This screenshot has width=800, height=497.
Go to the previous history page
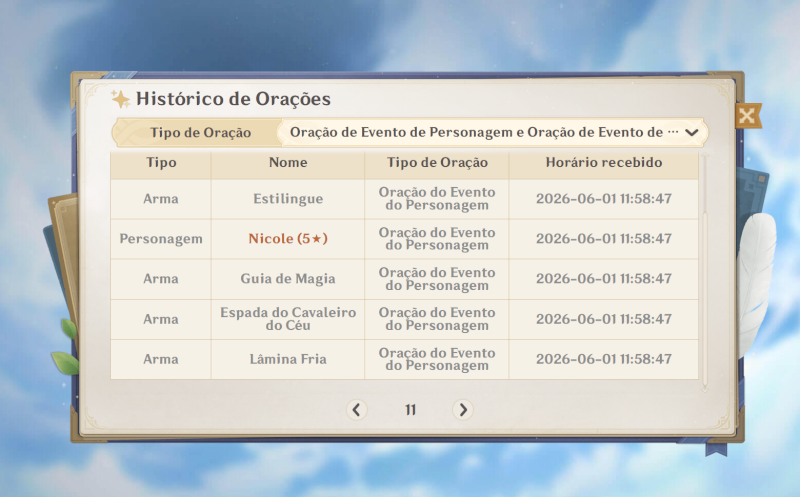tap(357, 410)
